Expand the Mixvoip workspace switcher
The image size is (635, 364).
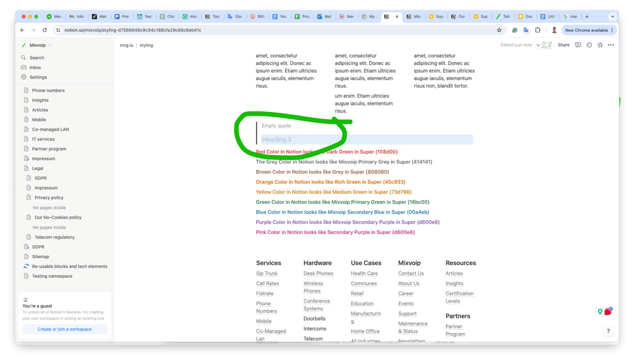point(37,45)
